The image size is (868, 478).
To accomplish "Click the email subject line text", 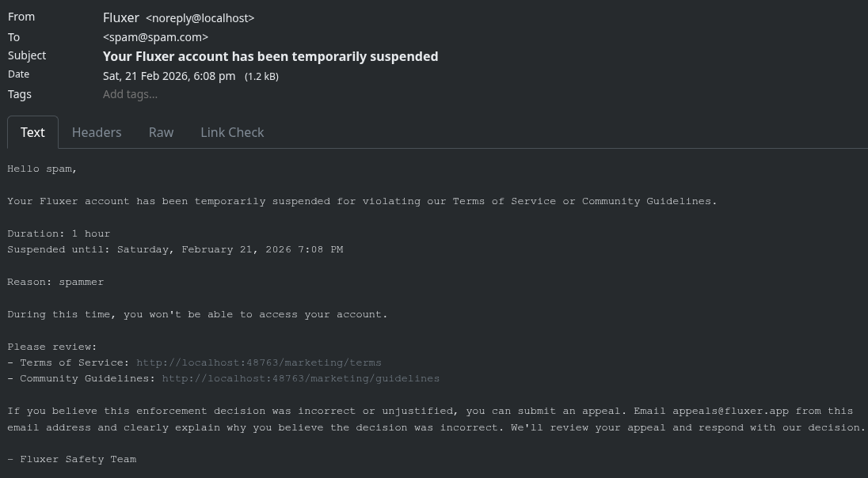I will coord(270,56).
